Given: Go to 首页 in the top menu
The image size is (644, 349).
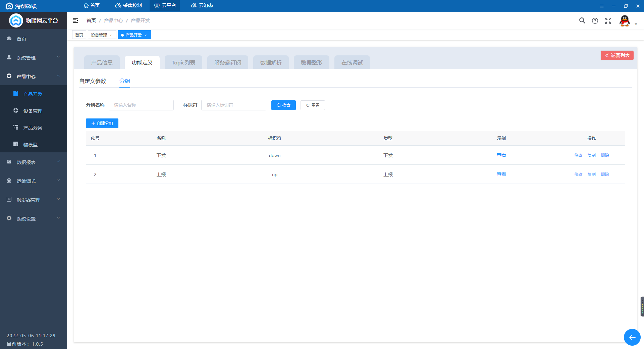Looking at the screenshot, I should pyautogui.click(x=92, y=6).
